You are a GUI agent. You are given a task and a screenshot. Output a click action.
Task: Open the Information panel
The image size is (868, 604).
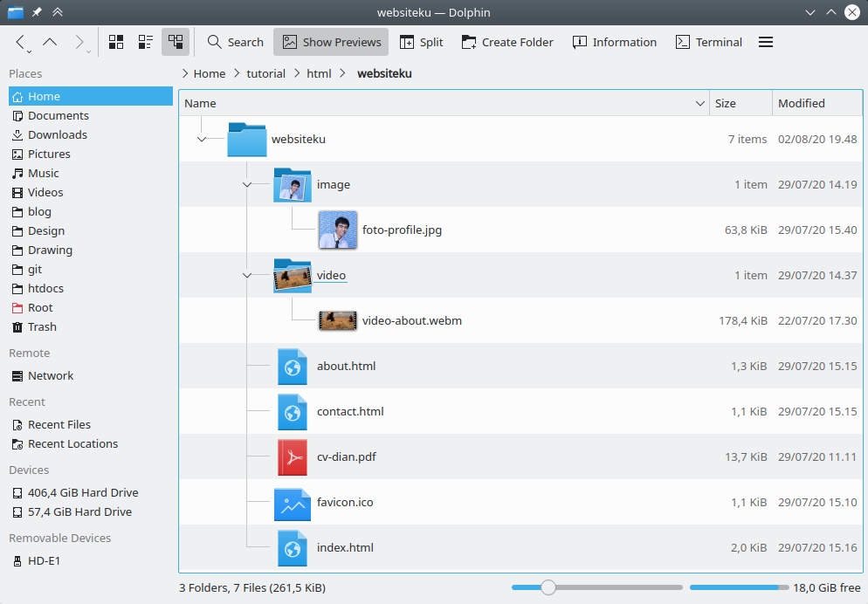click(614, 41)
